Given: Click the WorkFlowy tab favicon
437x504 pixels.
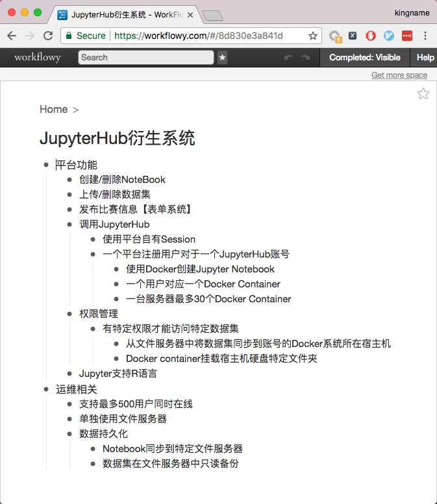Looking at the screenshot, I should click(x=62, y=15).
